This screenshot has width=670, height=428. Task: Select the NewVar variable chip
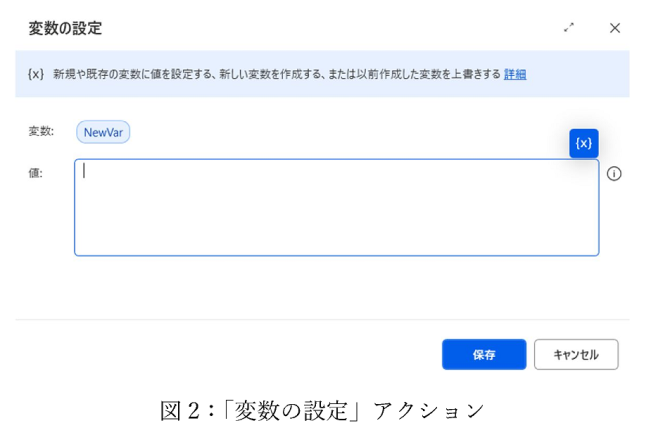pyautogui.click(x=103, y=132)
